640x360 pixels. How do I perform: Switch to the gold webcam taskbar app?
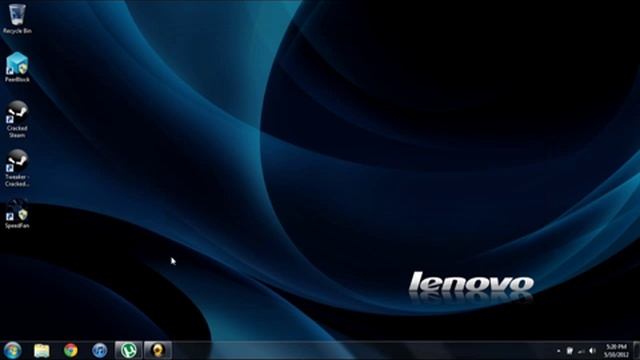[x=158, y=351]
